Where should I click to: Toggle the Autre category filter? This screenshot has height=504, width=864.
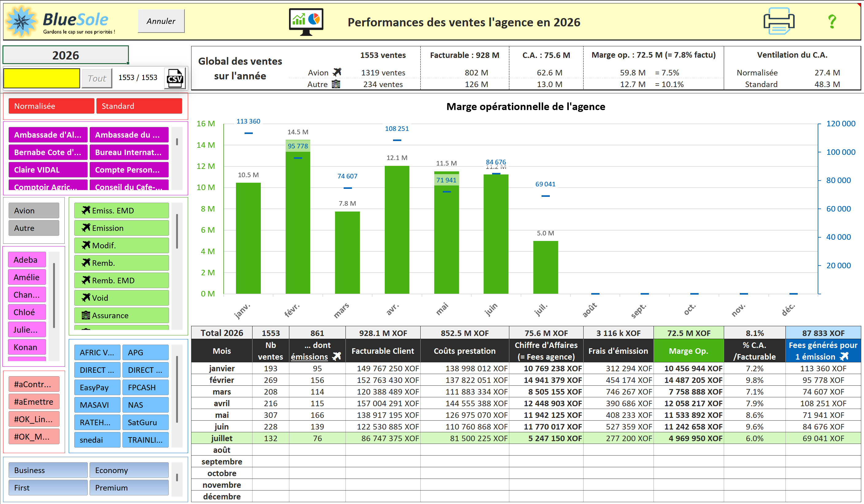[34, 228]
